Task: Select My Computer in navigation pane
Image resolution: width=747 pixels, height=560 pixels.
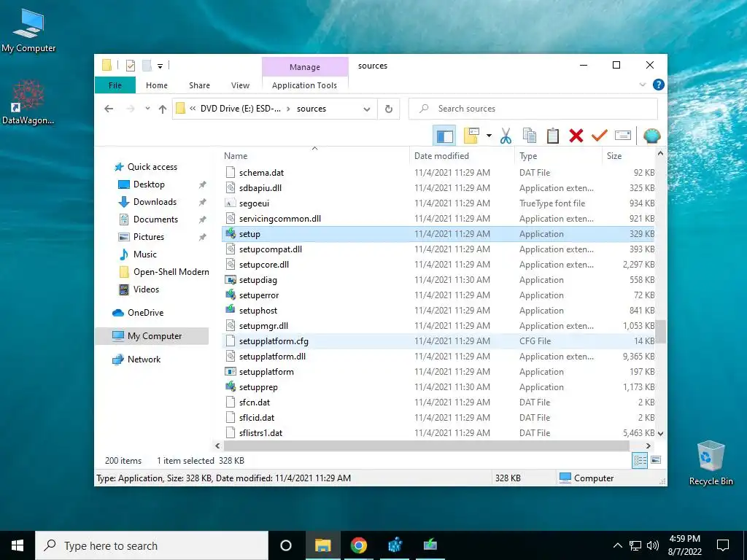Action: pyautogui.click(x=152, y=336)
